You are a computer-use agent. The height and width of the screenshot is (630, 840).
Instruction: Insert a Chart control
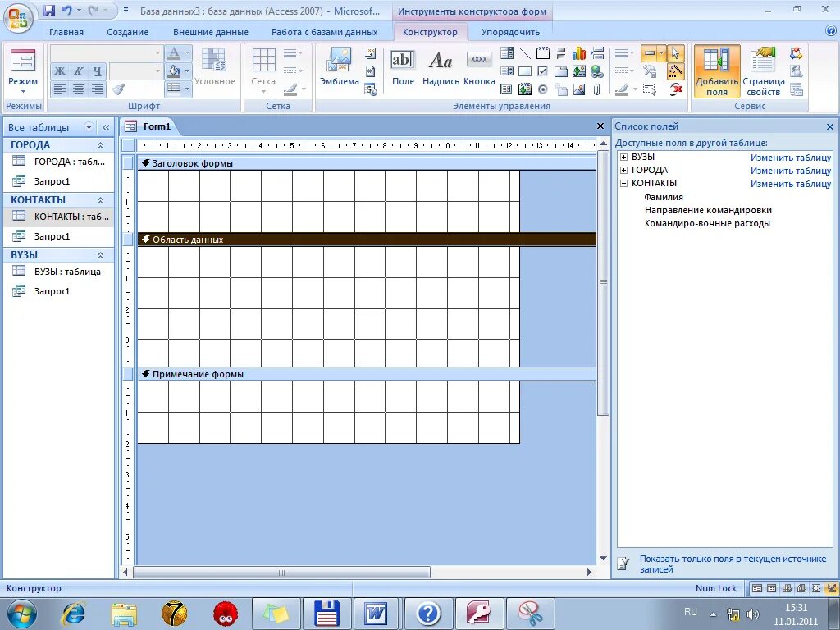579,53
